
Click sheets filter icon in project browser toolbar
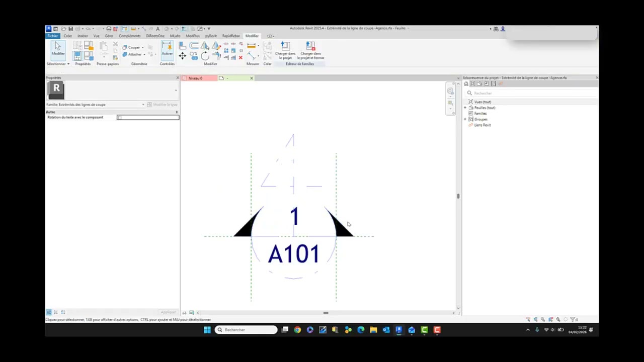click(x=479, y=83)
